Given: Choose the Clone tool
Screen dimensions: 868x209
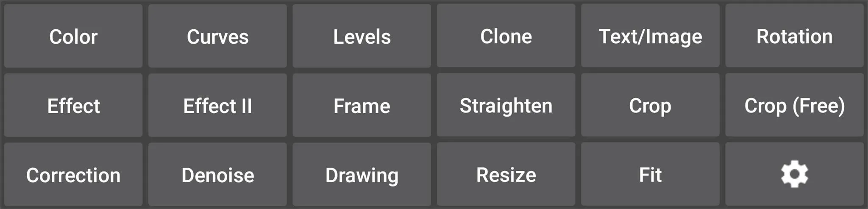Looking at the screenshot, I should (x=506, y=36).
